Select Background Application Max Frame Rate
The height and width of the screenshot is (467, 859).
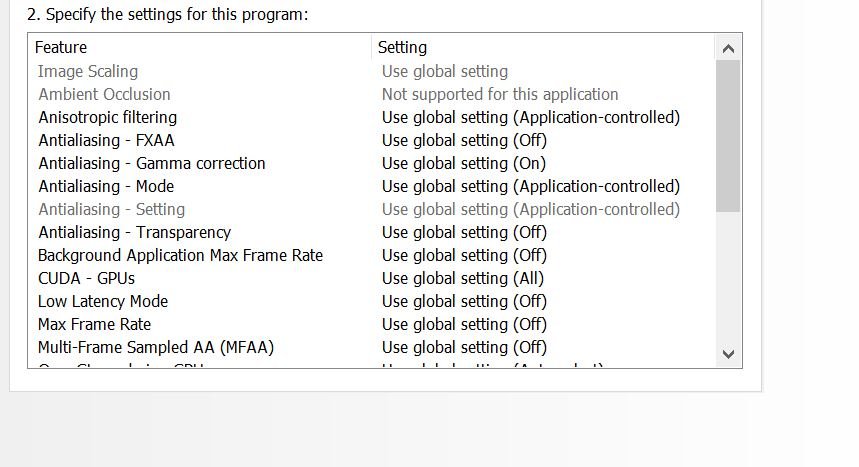[x=180, y=255]
